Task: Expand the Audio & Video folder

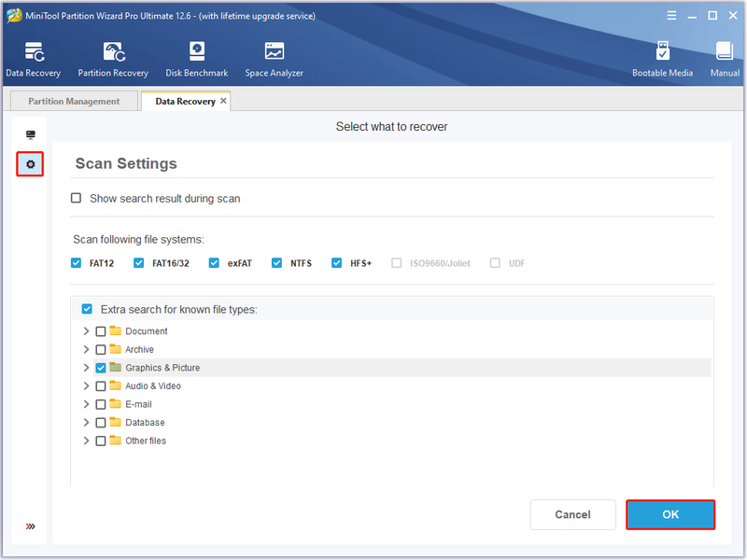Action: click(86, 385)
